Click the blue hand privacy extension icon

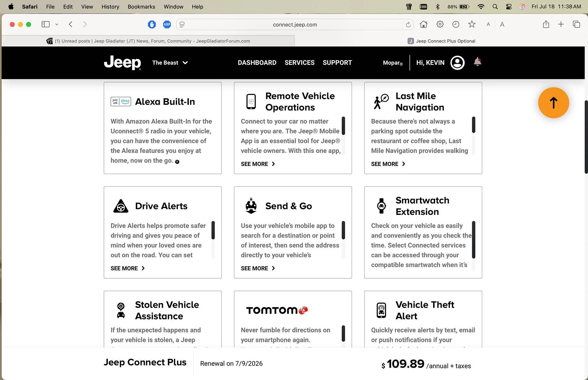(x=152, y=24)
